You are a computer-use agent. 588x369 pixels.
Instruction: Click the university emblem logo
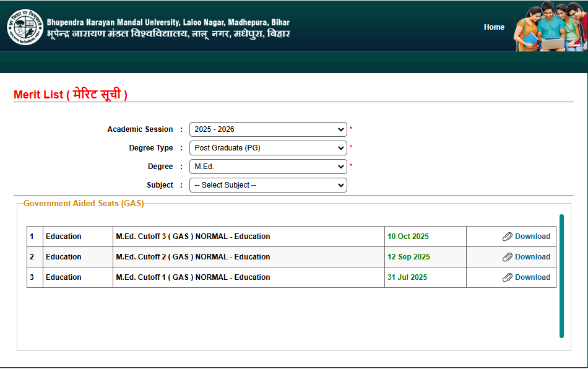click(25, 27)
